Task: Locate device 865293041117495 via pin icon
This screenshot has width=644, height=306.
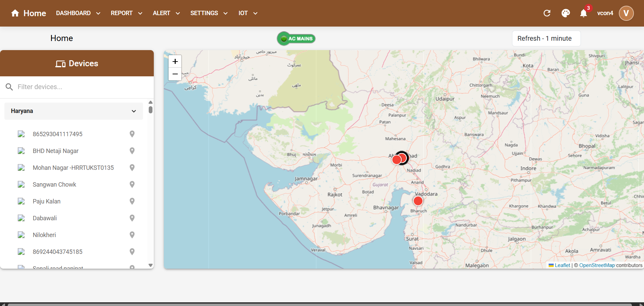Action: pyautogui.click(x=132, y=134)
